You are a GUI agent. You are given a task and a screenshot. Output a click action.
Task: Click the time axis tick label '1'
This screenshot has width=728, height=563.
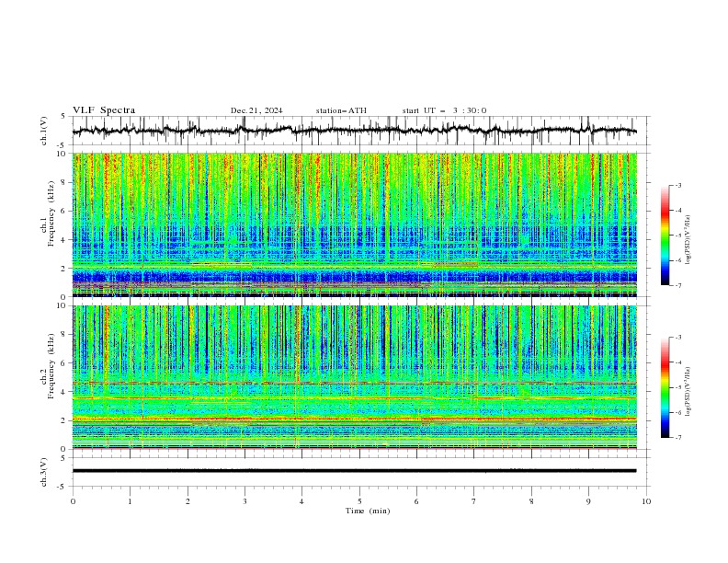pyautogui.click(x=130, y=501)
